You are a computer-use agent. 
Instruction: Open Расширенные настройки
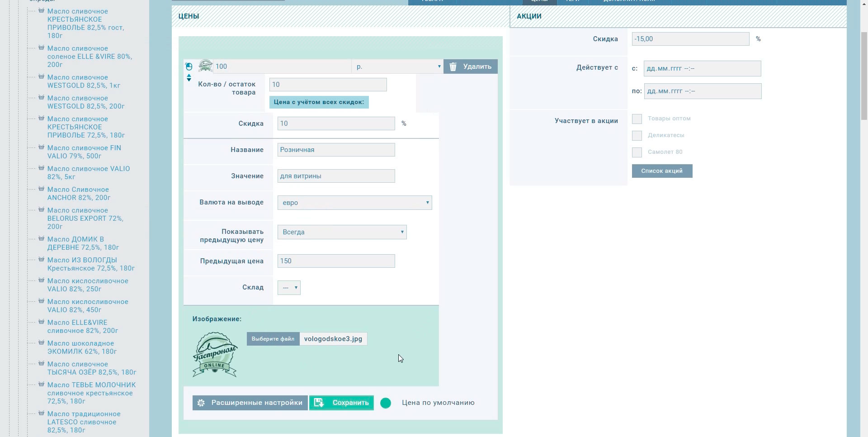coord(250,403)
